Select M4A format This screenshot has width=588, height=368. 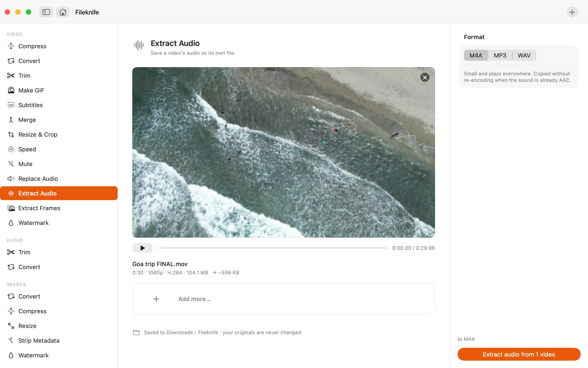point(476,55)
